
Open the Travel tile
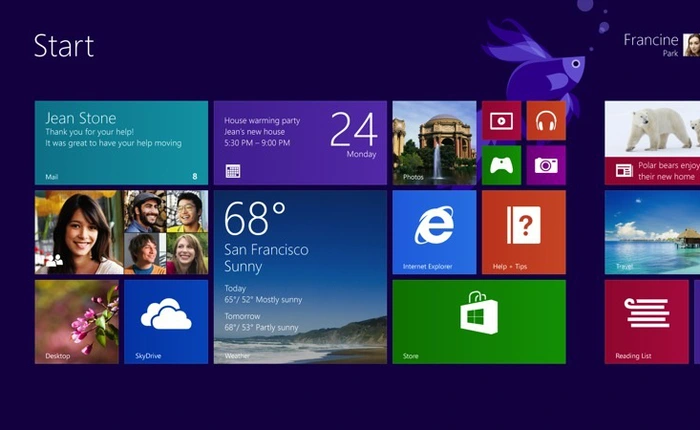(652, 232)
